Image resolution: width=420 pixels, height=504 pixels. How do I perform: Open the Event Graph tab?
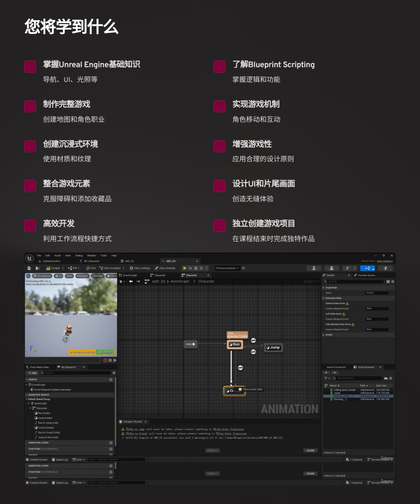click(x=129, y=275)
